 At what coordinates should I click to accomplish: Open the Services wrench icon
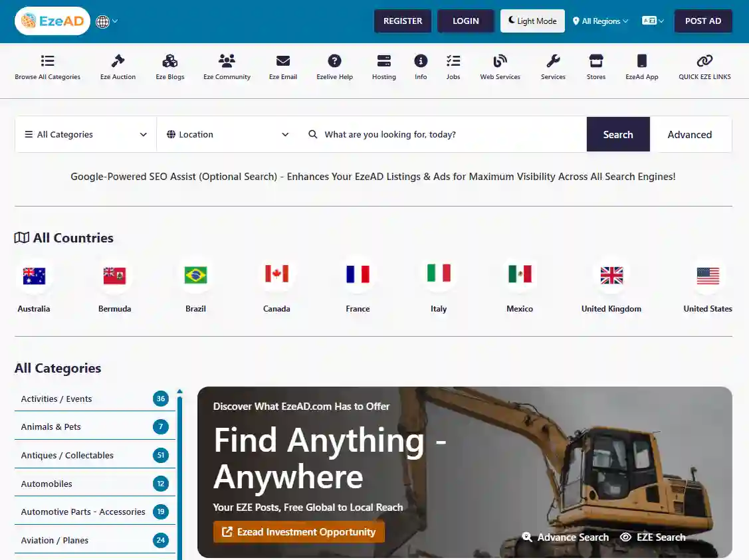[553, 61]
